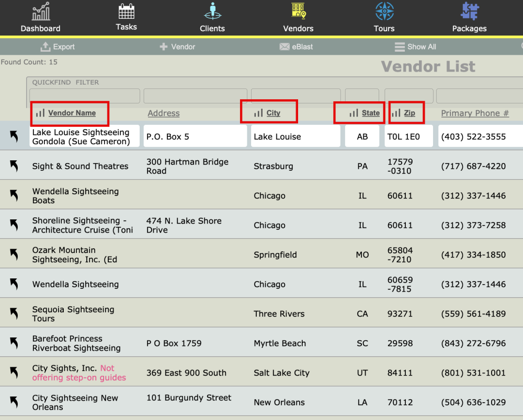This screenshot has width=523, height=420.
Task: Open Sight & Sound Theatres record arrow
Action: (14, 166)
